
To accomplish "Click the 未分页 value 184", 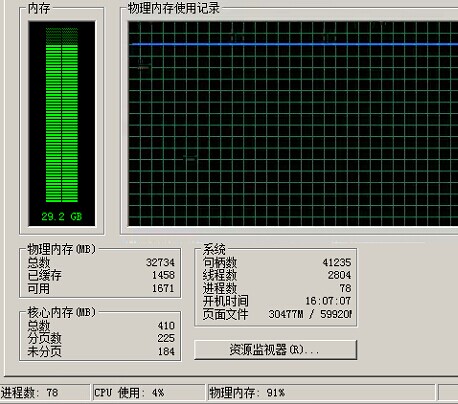I will pyautogui.click(x=166, y=351).
